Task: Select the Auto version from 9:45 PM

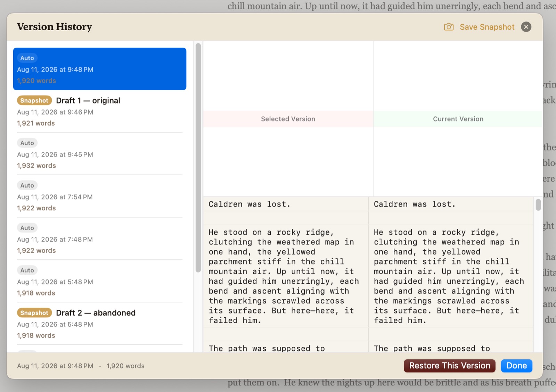Action: point(100,154)
